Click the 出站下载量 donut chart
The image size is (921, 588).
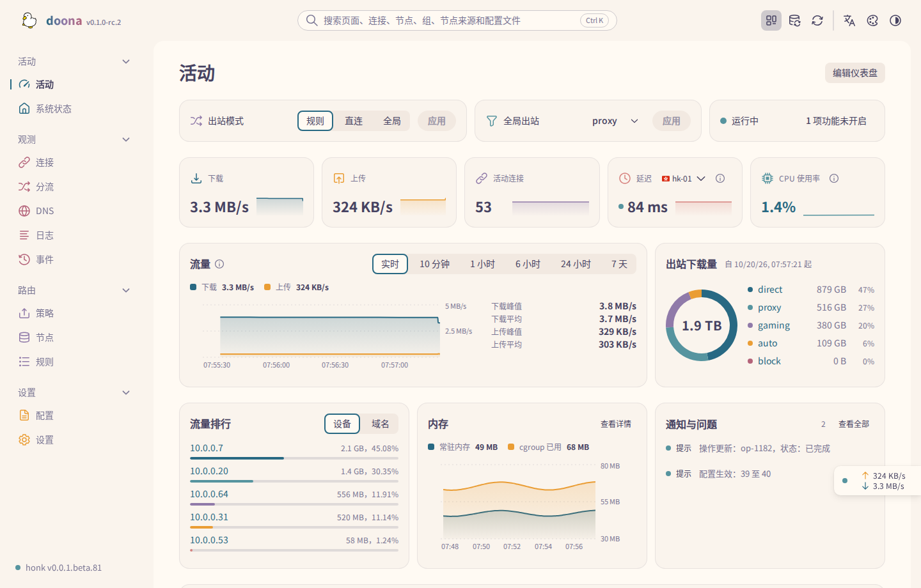pyautogui.click(x=702, y=325)
